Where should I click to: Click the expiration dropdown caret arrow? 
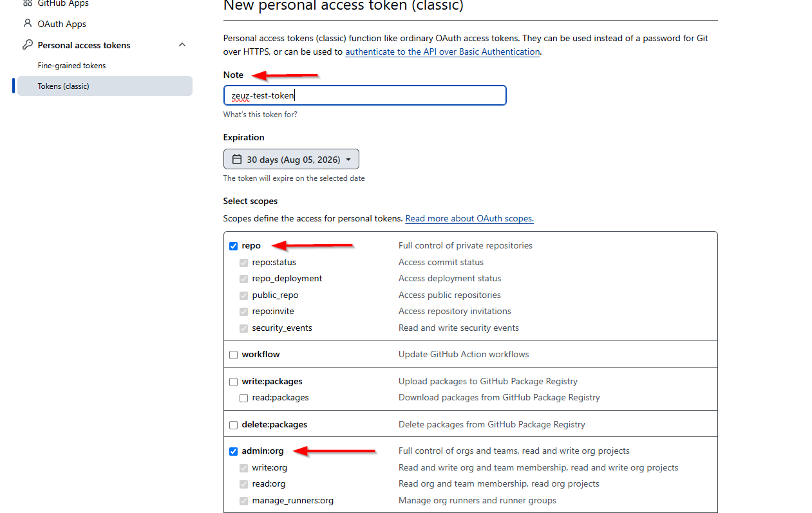(348, 160)
